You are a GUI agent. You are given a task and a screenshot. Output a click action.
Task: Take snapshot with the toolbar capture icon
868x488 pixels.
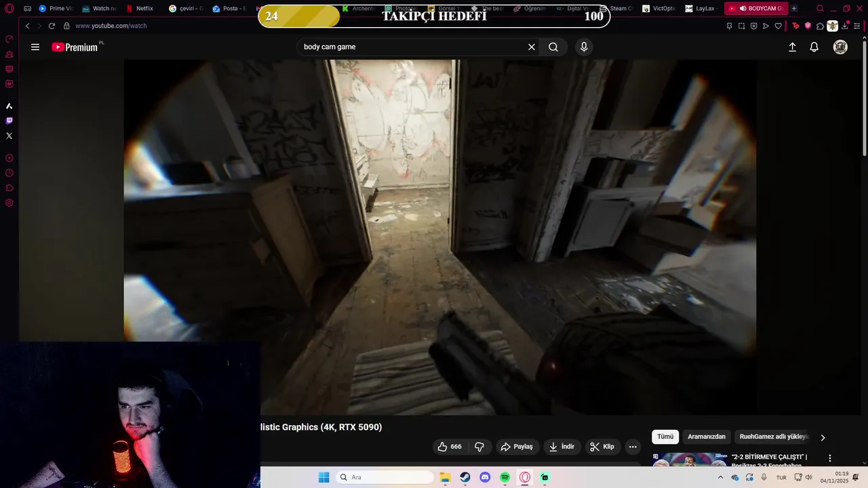pyautogui.click(x=741, y=26)
